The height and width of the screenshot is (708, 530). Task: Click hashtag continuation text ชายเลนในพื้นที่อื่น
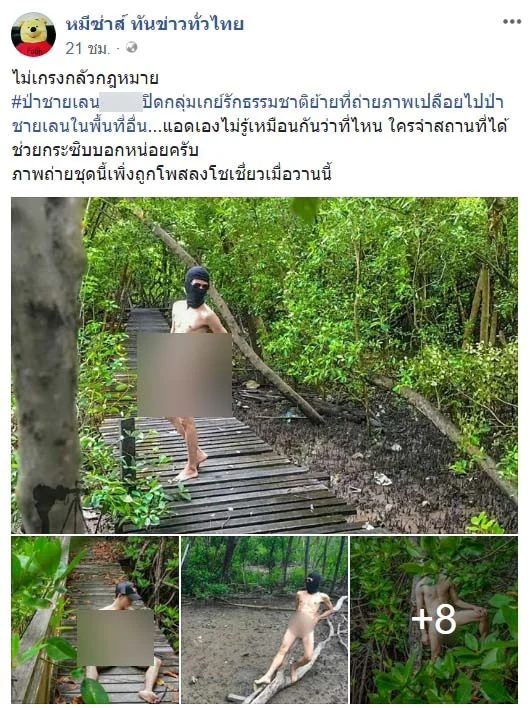(79, 126)
